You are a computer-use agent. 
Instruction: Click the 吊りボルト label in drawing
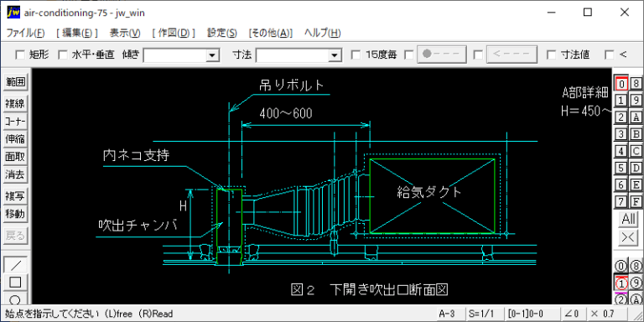coord(292,86)
